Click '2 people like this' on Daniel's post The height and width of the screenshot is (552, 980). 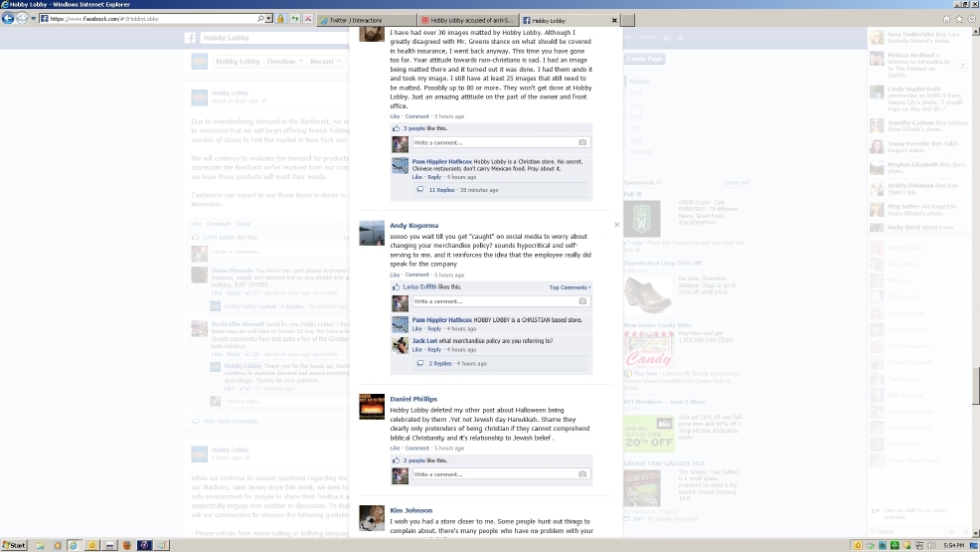413,460
